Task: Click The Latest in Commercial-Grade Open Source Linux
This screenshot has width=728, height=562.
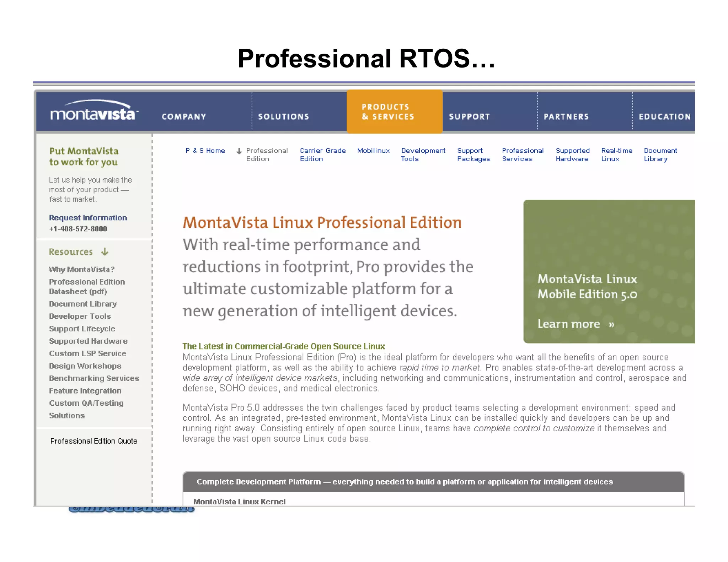Action: tap(284, 346)
